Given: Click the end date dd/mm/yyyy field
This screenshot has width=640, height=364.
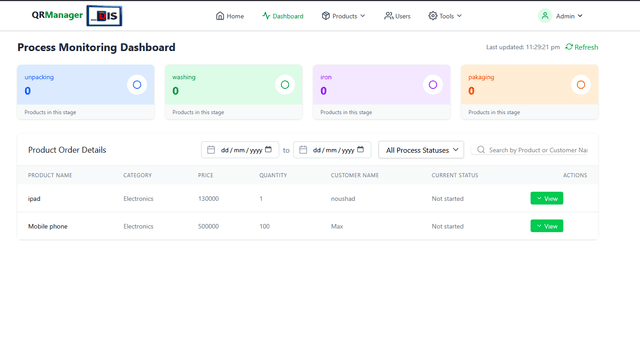Looking at the screenshot, I should (332, 150).
